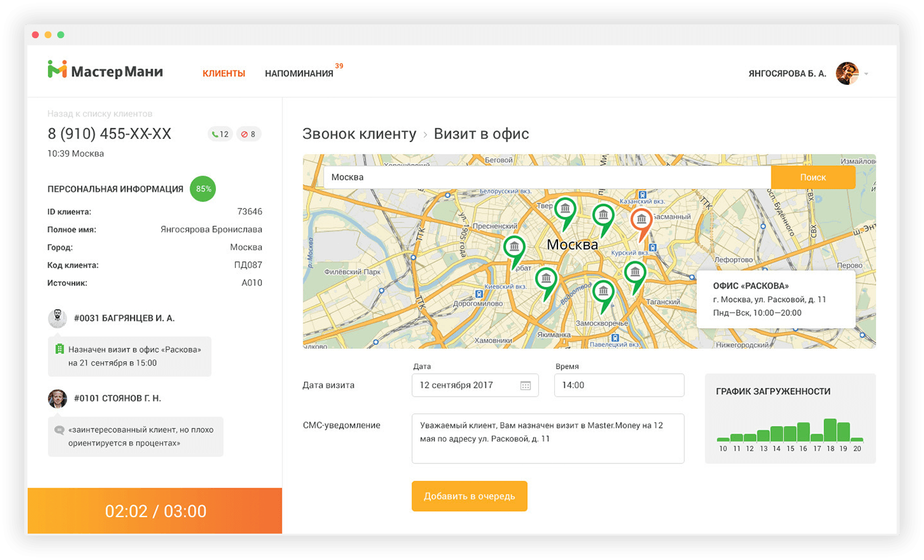924x560 pixels.
Task: Click the Москва map search field
Action: click(546, 177)
